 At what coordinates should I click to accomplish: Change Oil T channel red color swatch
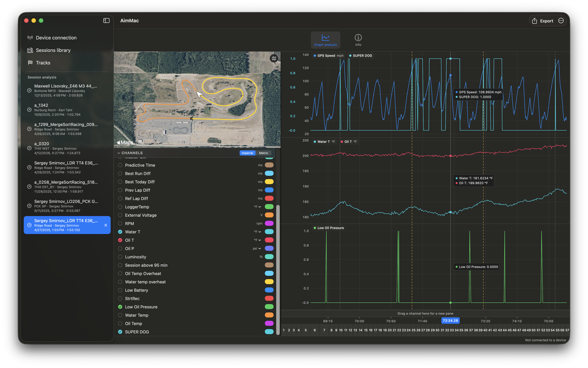pos(269,240)
